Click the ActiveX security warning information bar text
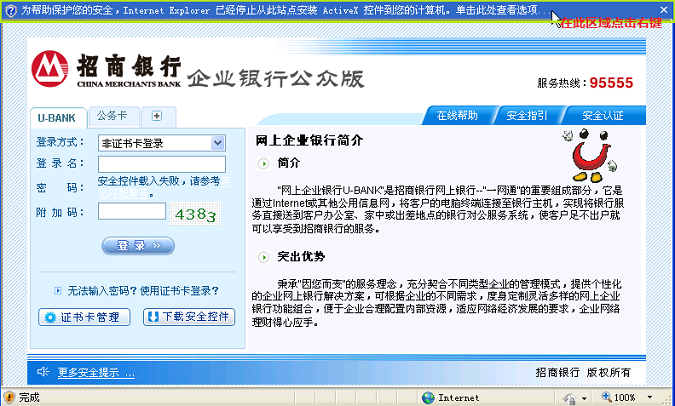This screenshot has width=675, height=406. (286, 10)
